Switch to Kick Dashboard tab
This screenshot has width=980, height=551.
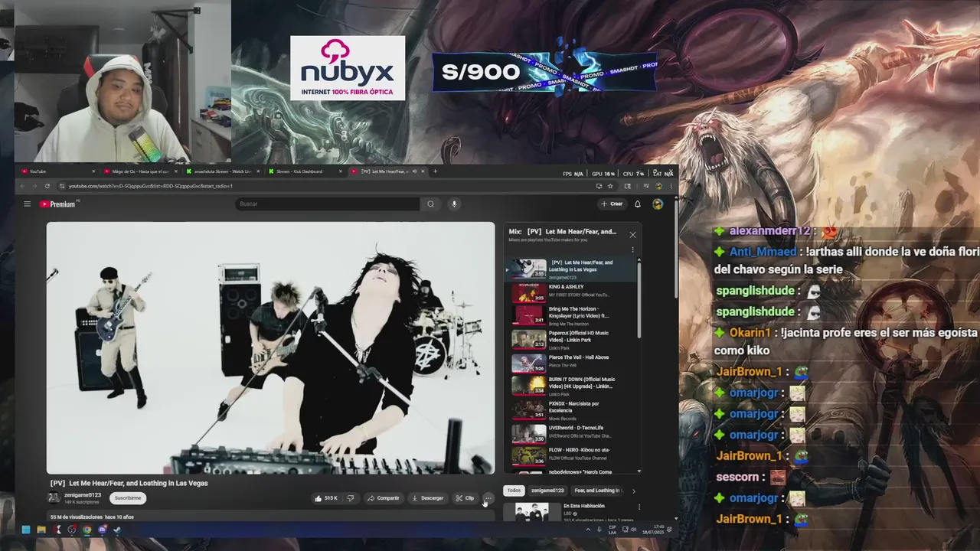point(305,171)
